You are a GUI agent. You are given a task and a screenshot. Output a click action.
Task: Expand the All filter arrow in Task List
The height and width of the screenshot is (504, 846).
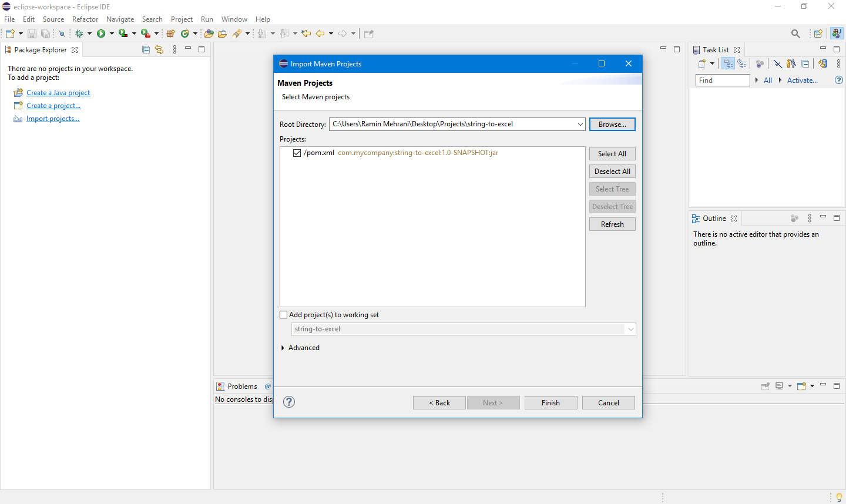(757, 80)
